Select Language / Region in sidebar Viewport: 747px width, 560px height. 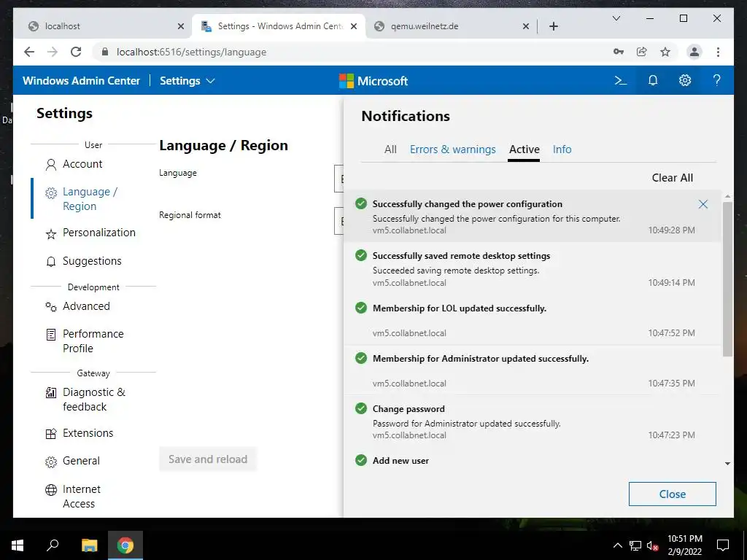(x=90, y=198)
